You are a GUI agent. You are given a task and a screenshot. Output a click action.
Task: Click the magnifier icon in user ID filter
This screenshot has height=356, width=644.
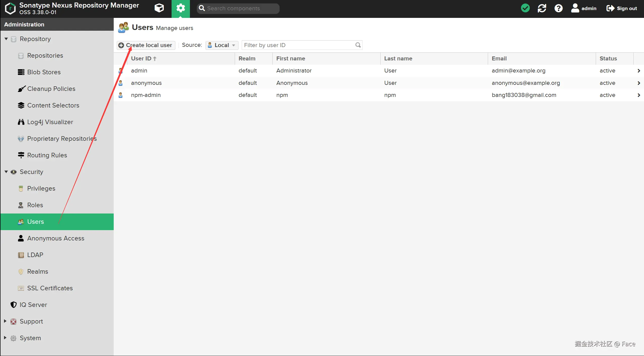358,45
